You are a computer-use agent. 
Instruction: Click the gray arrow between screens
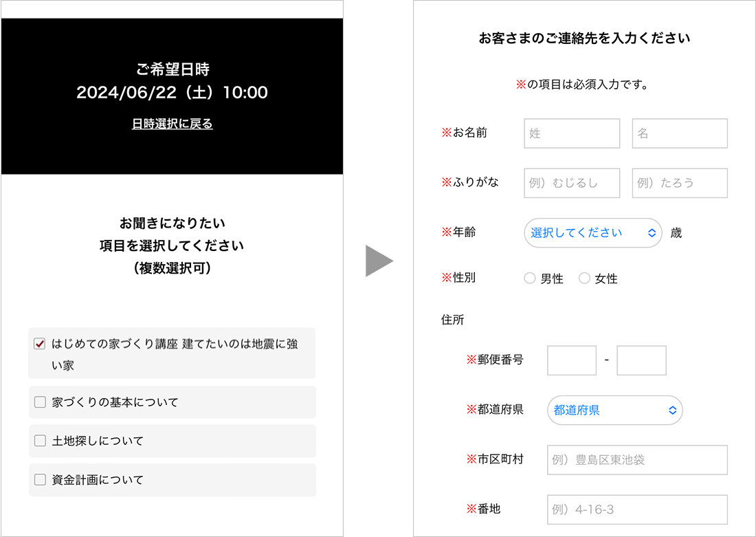tap(378, 261)
